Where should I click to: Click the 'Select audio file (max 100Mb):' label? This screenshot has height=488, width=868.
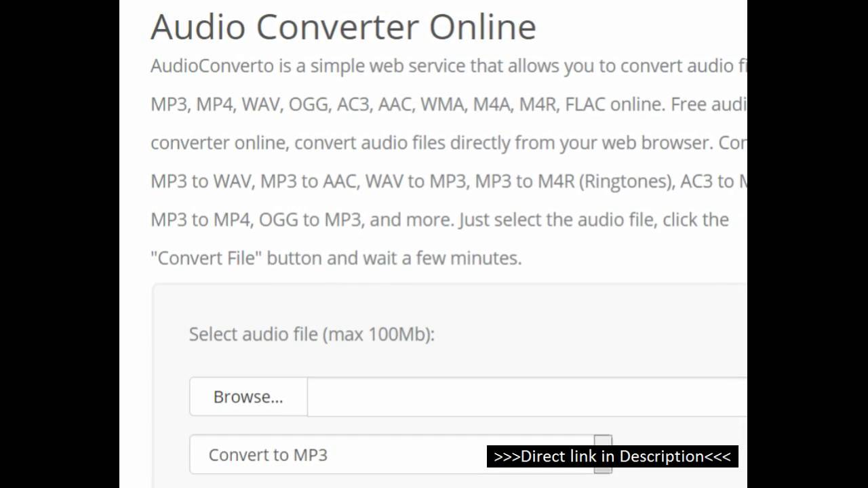pos(311,334)
